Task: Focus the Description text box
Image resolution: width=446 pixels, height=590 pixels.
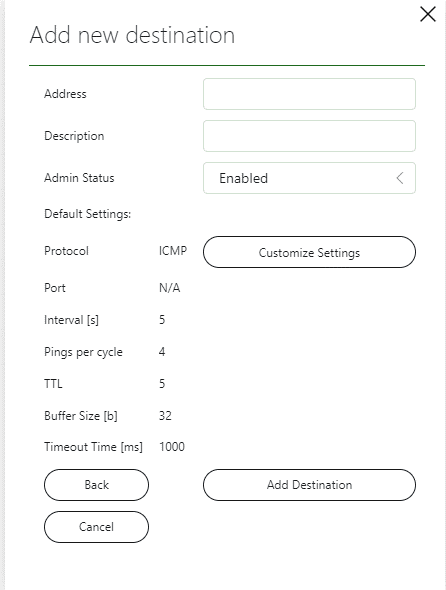Action: (309, 136)
